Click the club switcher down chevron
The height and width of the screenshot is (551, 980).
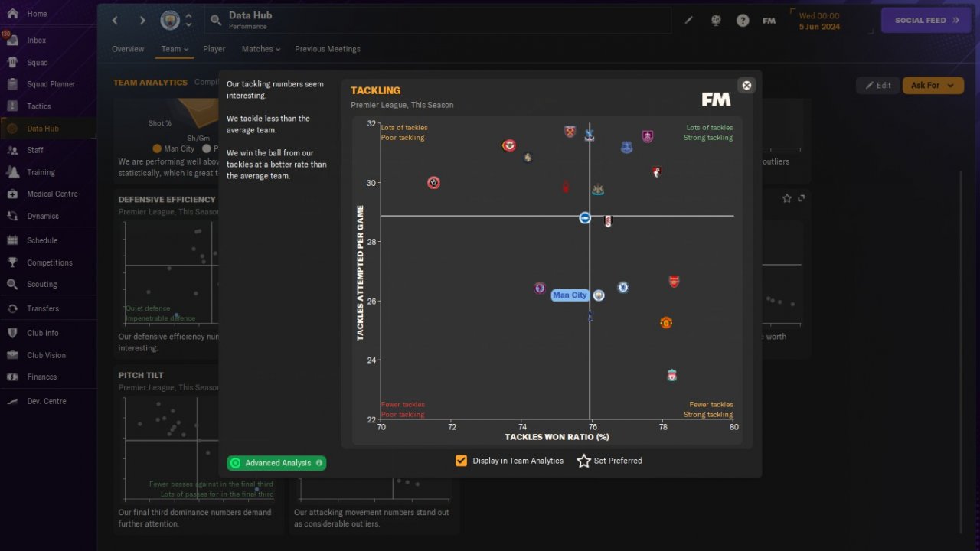(x=189, y=26)
